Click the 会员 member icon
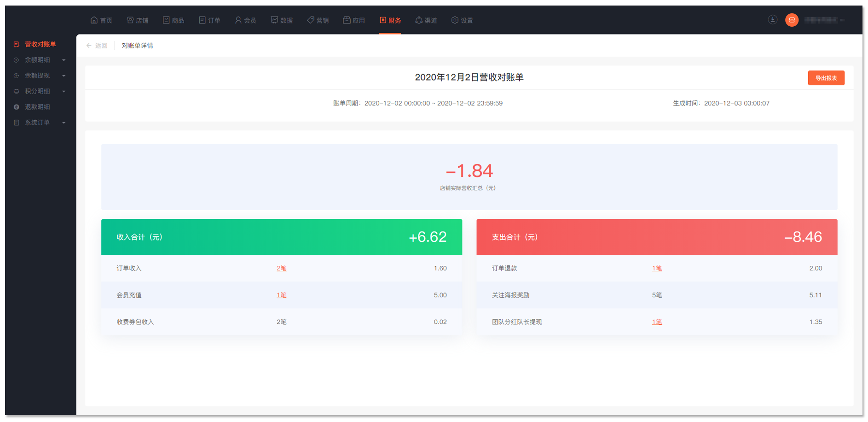The height and width of the screenshot is (422, 868). pos(238,20)
